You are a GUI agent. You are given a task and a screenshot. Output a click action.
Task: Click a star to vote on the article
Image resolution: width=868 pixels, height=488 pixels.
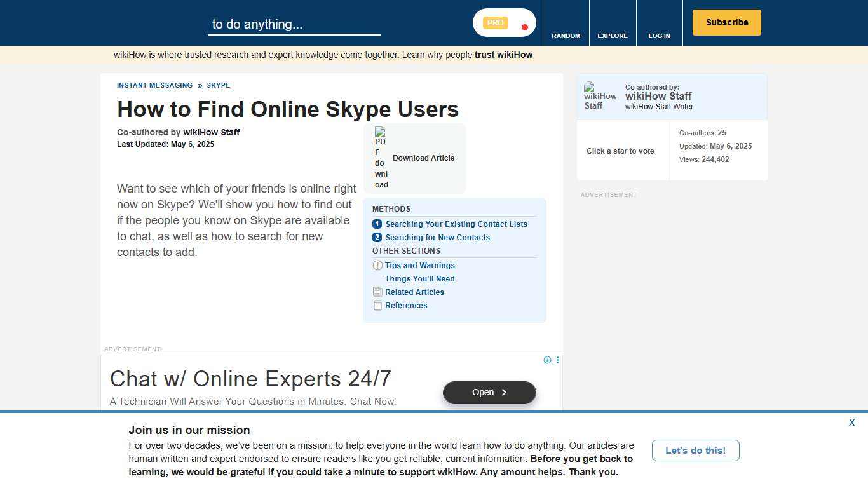pos(620,151)
